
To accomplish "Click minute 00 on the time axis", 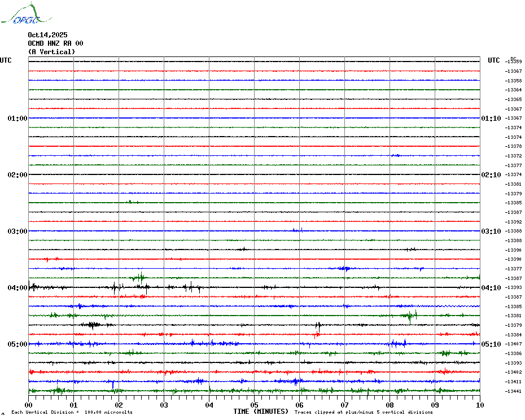I will (x=29, y=405).
